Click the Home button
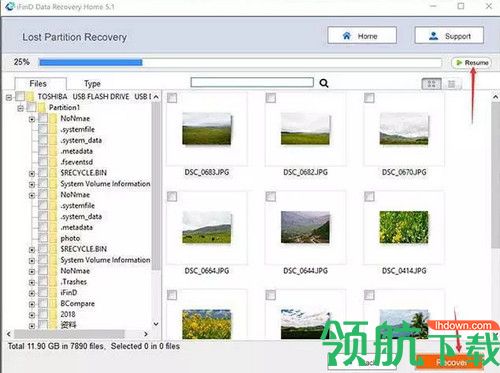The image size is (500, 373). 362,36
